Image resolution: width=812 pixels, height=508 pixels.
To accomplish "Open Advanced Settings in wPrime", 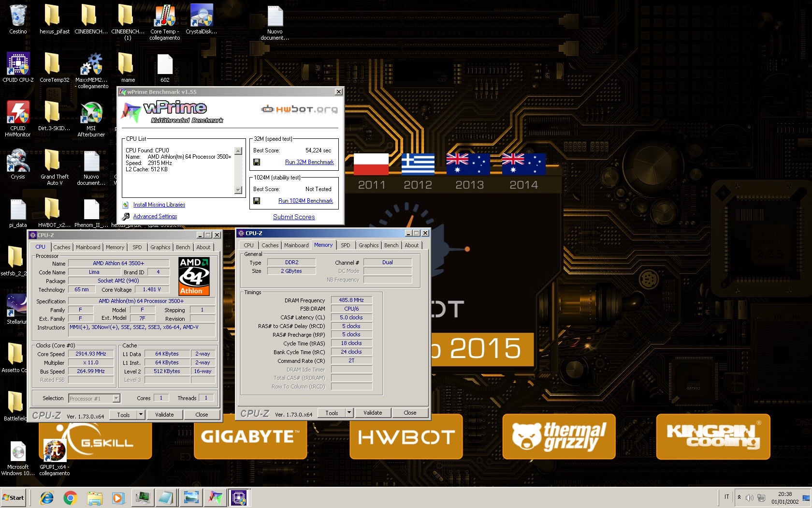I will coord(155,216).
